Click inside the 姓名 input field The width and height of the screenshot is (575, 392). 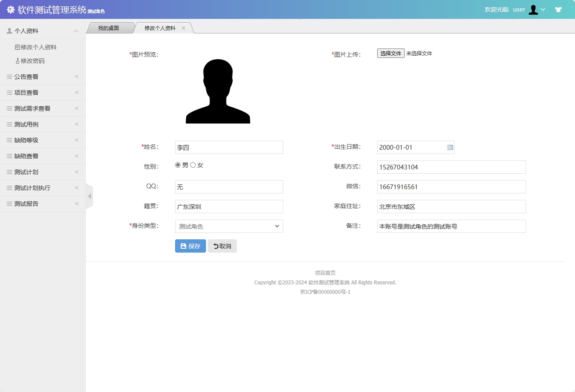[229, 147]
